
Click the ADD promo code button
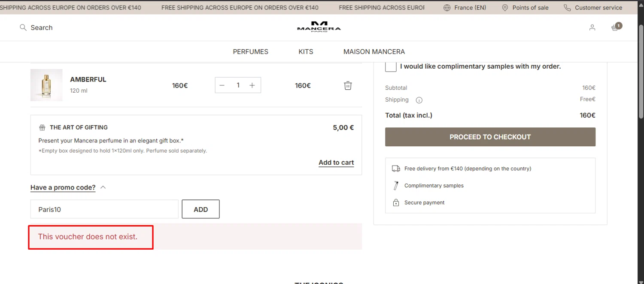point(200,209)
